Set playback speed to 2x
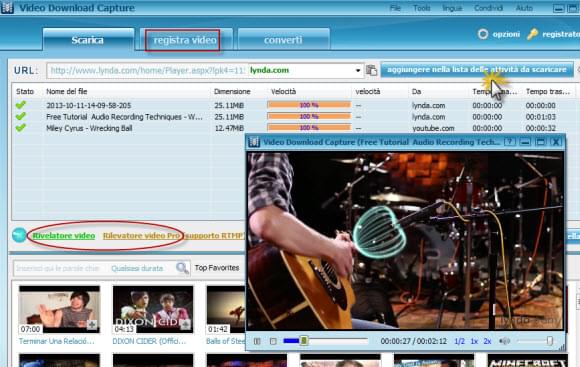This screenshot has width=580, height=367. pyautogui.click(x=488, y=341)
